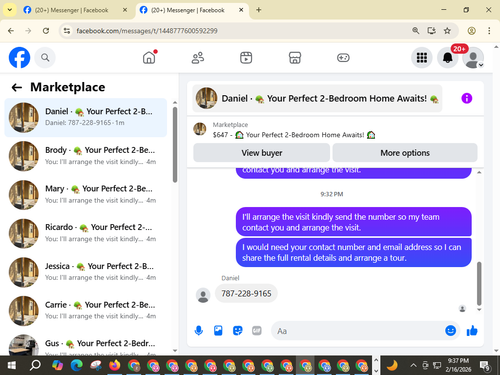Viewport: 500px width, 375px height.
Task: Open the zoom magnifier icon in address bar
Action: pos(415,31)
